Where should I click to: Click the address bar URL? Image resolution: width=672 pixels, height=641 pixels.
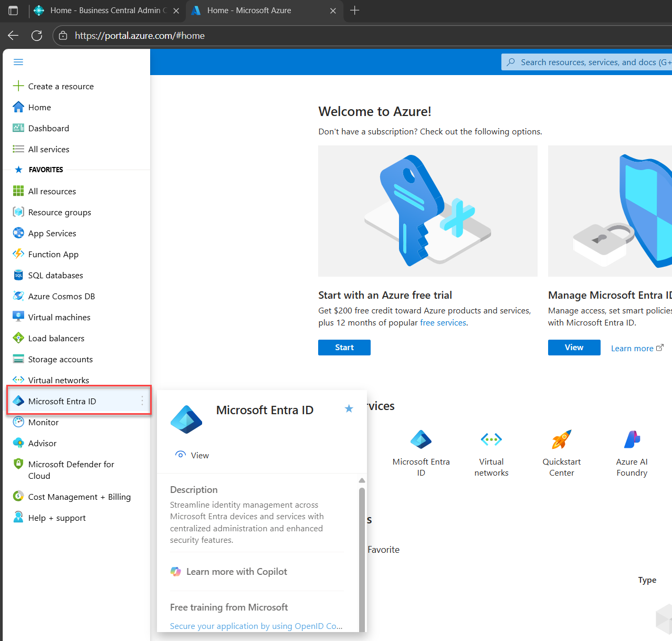point(140,36)
